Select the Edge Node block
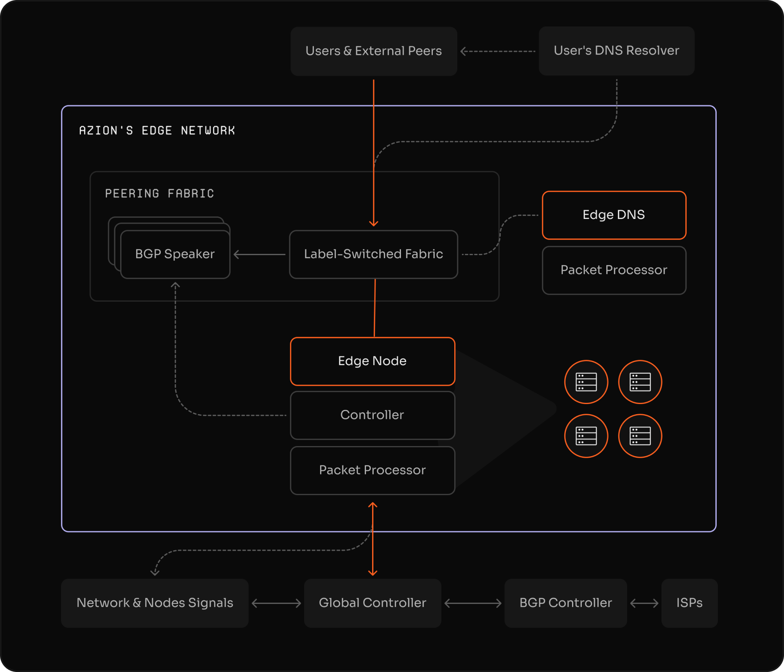The image size is (784, 672). coord(373,361)
